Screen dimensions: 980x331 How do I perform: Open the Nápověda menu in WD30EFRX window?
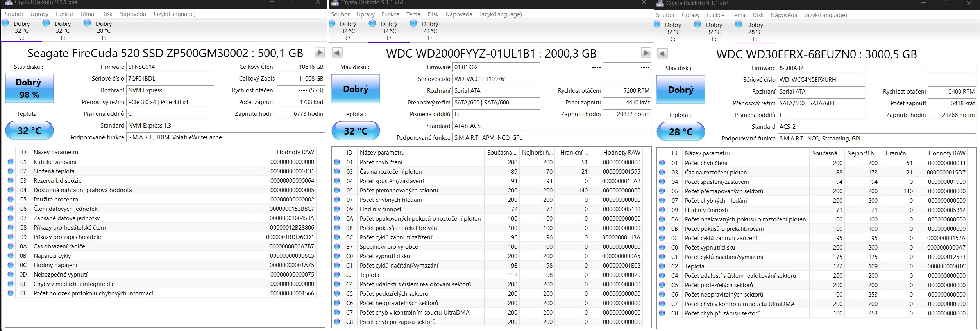pos(784,15)
